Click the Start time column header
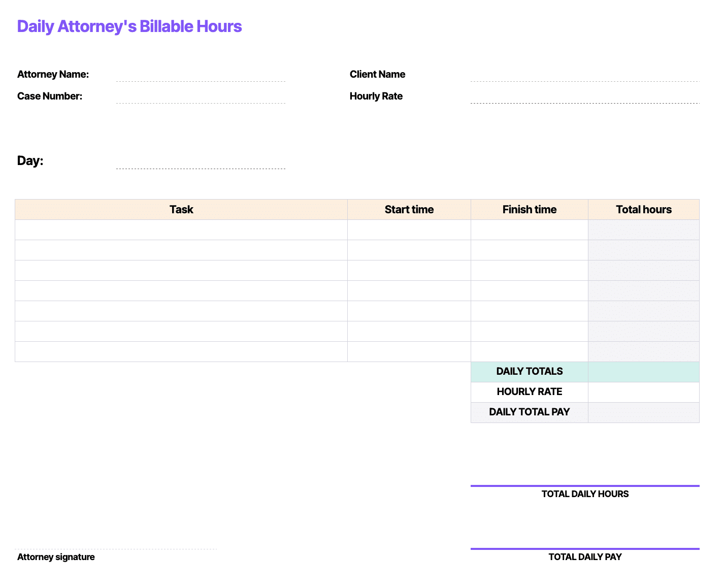The height and width of the screenshot is (588, 724). (x=409, y=209)
